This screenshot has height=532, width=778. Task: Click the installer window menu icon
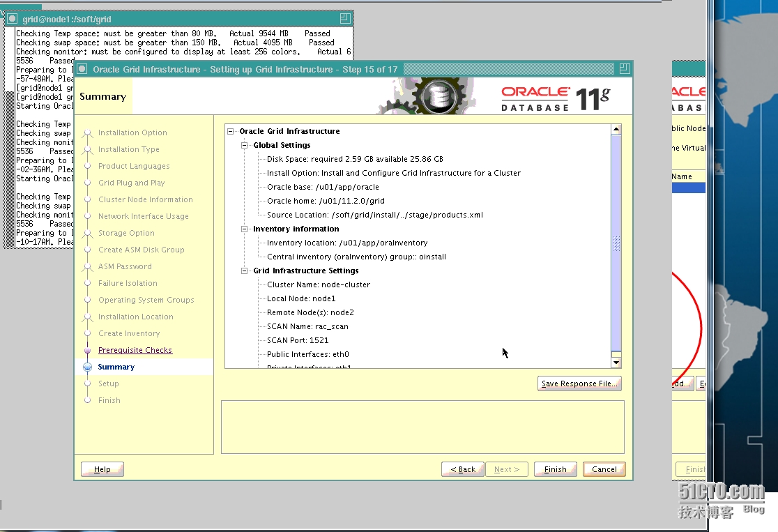tap(82, 69)
